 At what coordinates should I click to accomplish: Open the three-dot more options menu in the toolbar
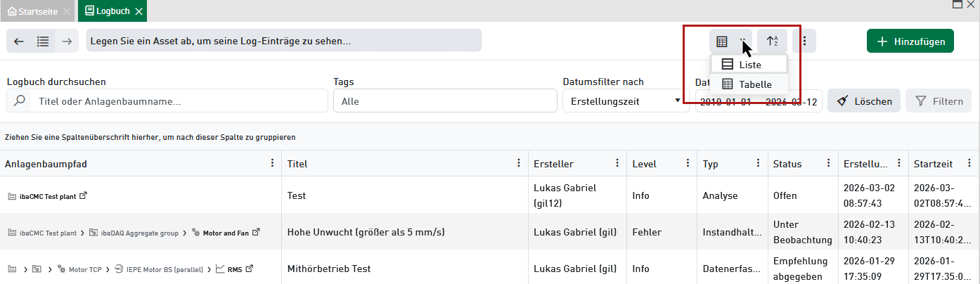click(804, 41)
